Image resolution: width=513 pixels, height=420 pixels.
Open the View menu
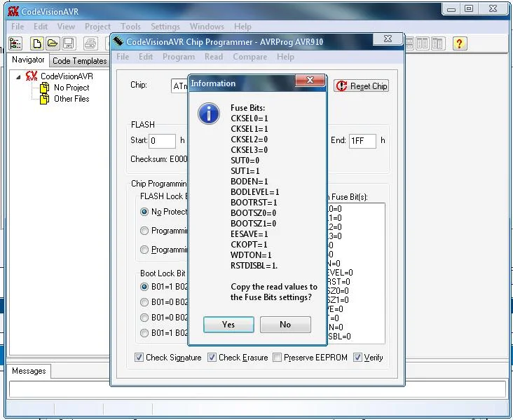point(66,27)
